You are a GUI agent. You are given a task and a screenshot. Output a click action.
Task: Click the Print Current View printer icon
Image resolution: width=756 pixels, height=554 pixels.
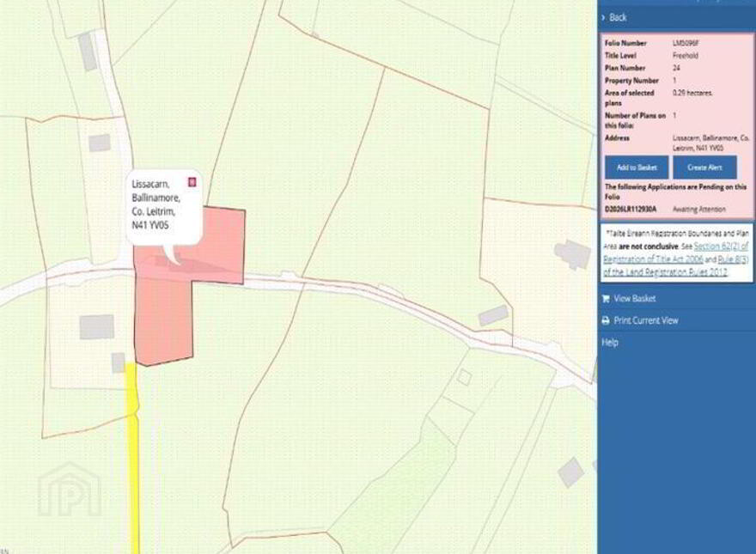tap(606, 320)
